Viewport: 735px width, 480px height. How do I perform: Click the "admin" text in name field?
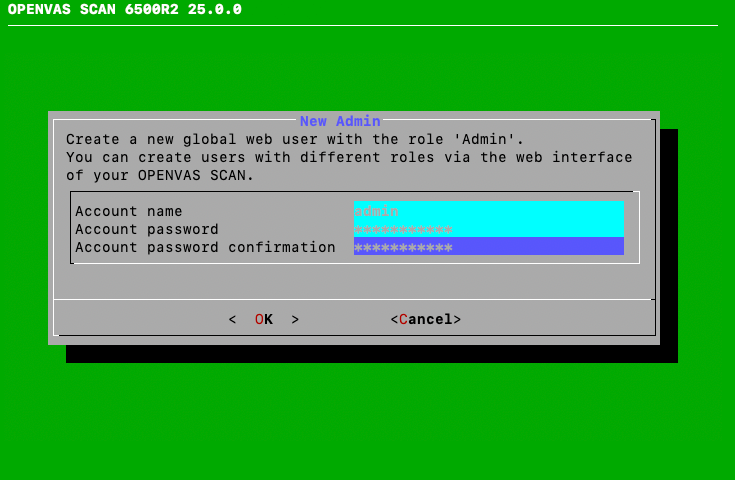pyautogui.click(x=376, y=211)
